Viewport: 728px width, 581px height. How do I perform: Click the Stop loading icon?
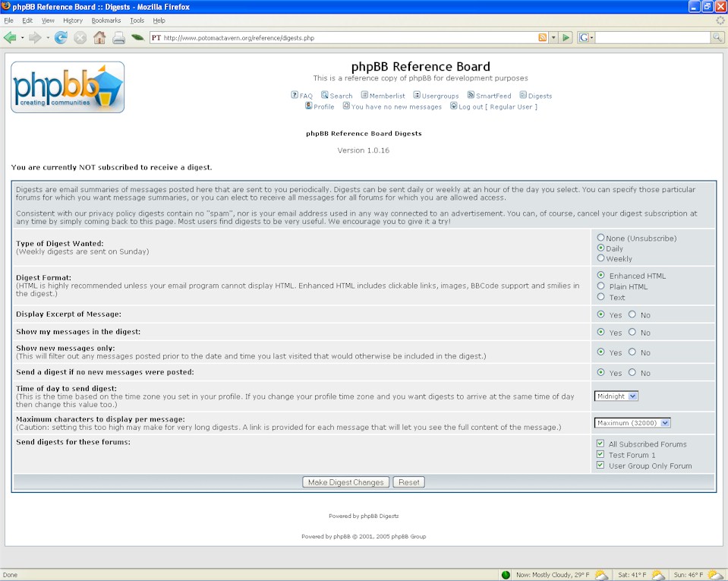pos(80,38)
